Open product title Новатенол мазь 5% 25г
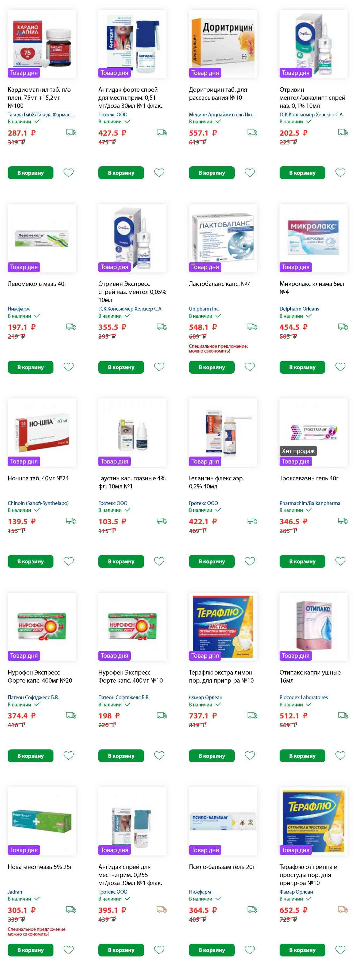The image size is (359, 980). [40, 867]
